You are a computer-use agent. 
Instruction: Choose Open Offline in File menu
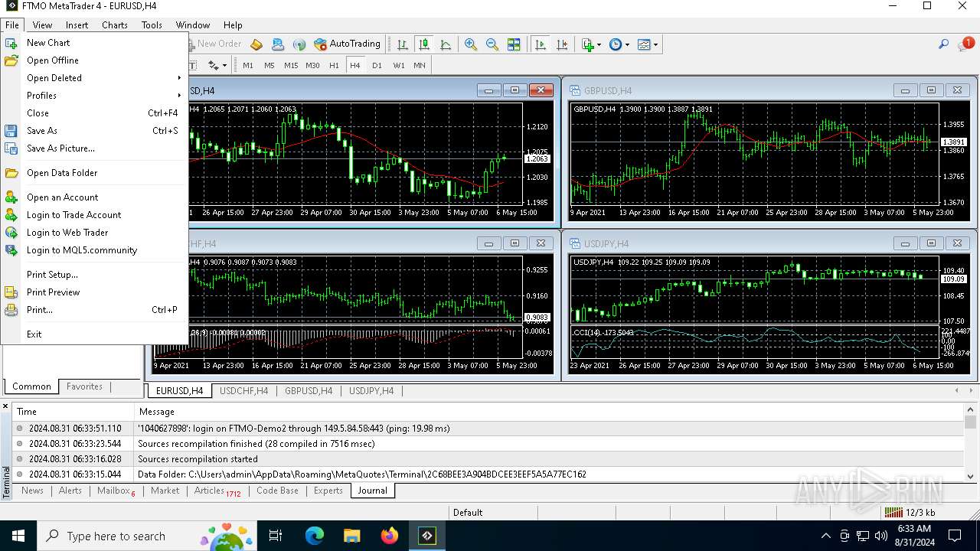(x=94, y=60)
